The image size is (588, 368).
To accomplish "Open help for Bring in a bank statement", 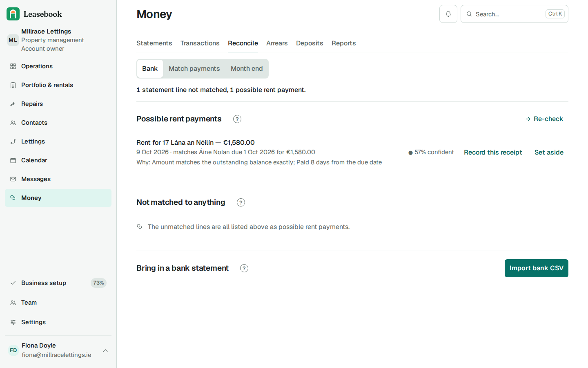I will click(x=244, y=268).
